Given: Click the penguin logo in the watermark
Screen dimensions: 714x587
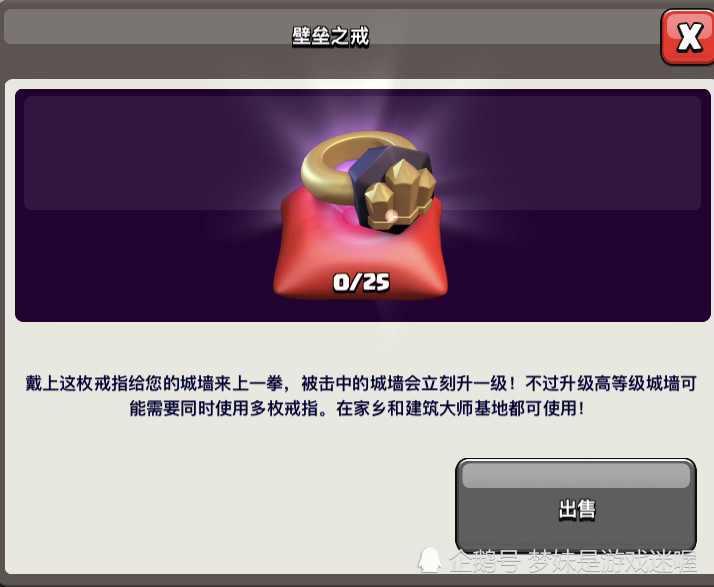Looking at the screenshot, I should click(x=429, y=560).
